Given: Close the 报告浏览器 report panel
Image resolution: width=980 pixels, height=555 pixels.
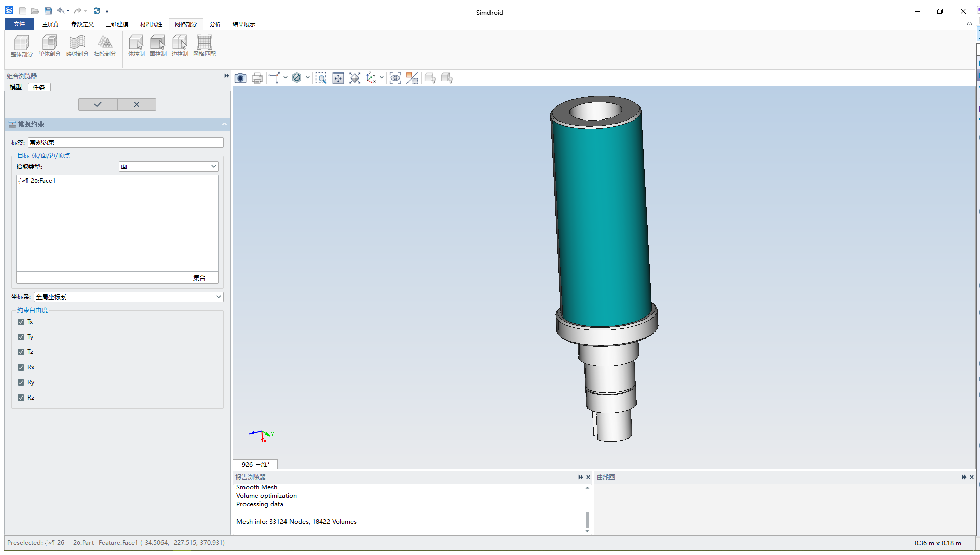Looking at the screenshot, I should [588, 477].
